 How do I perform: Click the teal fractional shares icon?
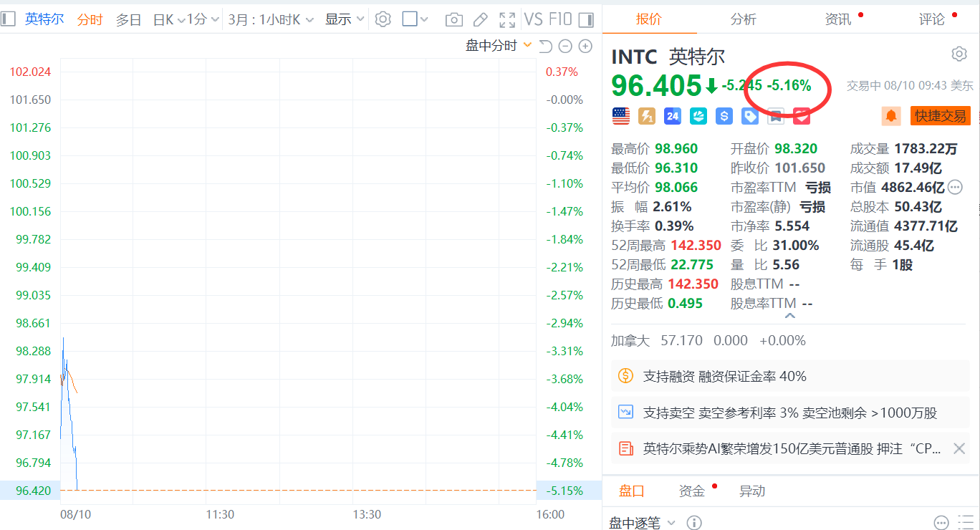[698, 115]
